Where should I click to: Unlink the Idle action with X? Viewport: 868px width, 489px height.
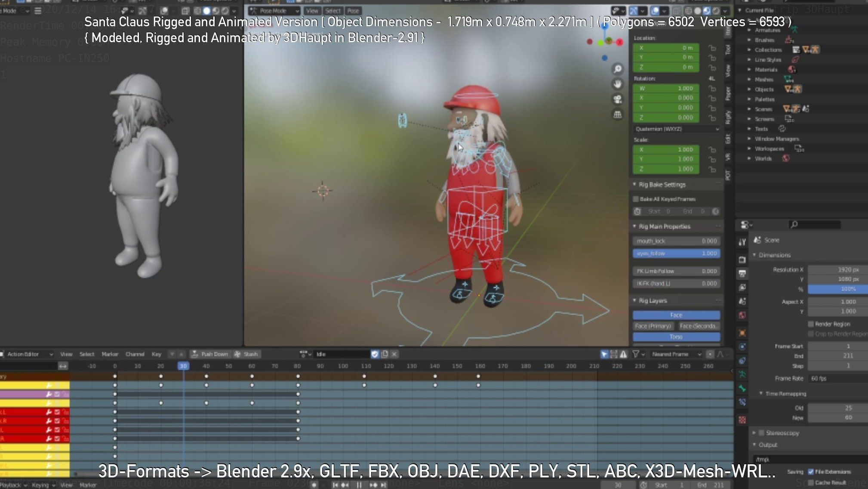pyautogui.click(x=394, y=354)
